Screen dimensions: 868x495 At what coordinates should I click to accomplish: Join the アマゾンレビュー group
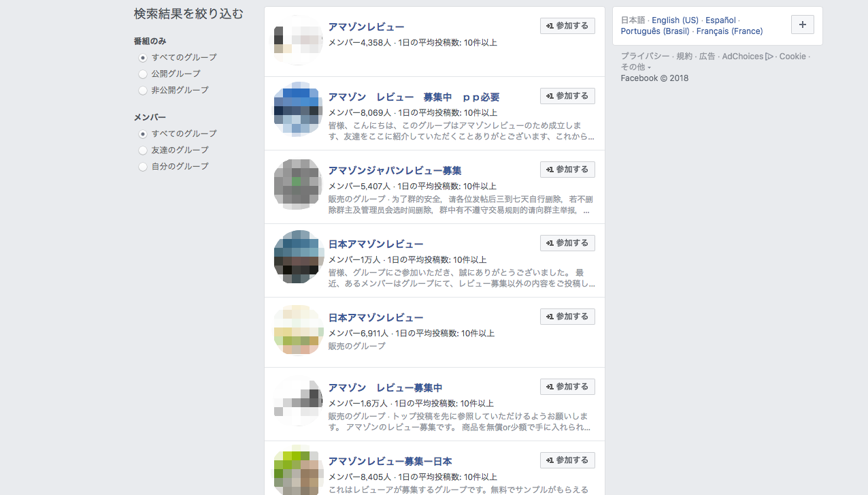click(x=567, y=26)
